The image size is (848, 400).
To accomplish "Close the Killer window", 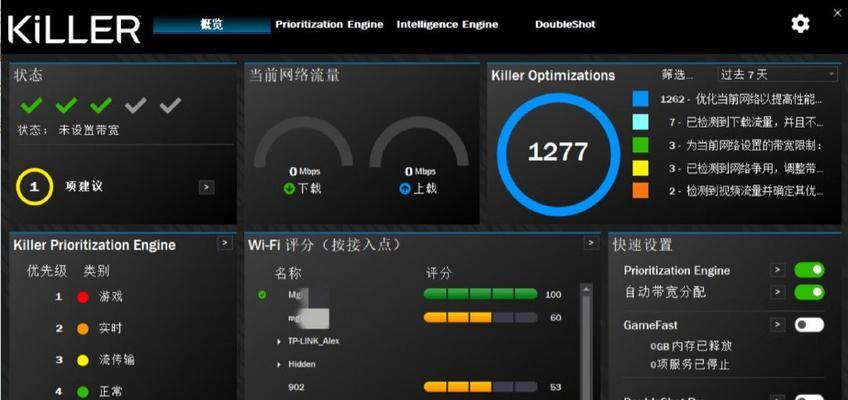I will pos(837,12).
